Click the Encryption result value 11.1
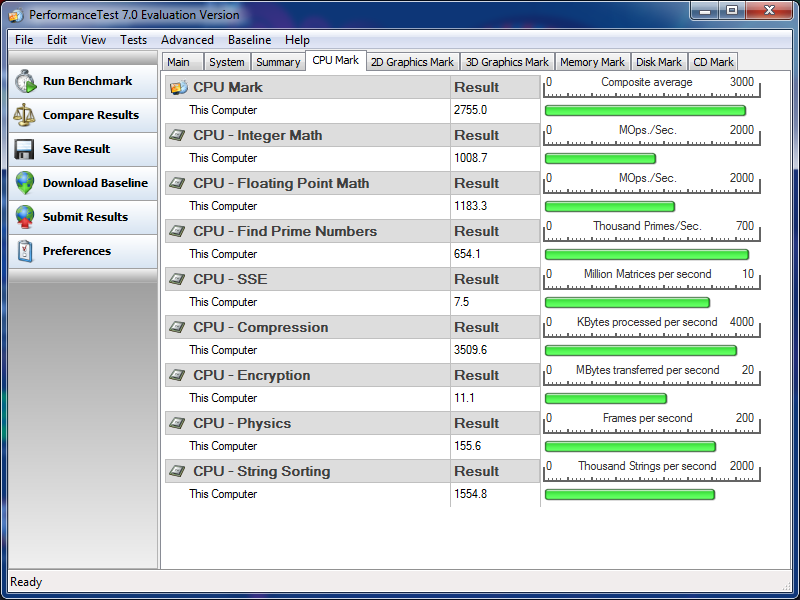800x600 pixels. coord(464,398)
